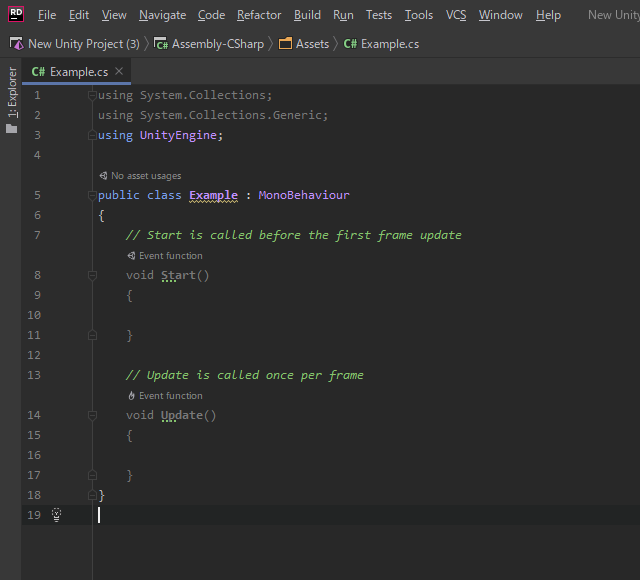Click Example.cs breadcrumb
The image size is (640, 580).
tap(390, 44)
